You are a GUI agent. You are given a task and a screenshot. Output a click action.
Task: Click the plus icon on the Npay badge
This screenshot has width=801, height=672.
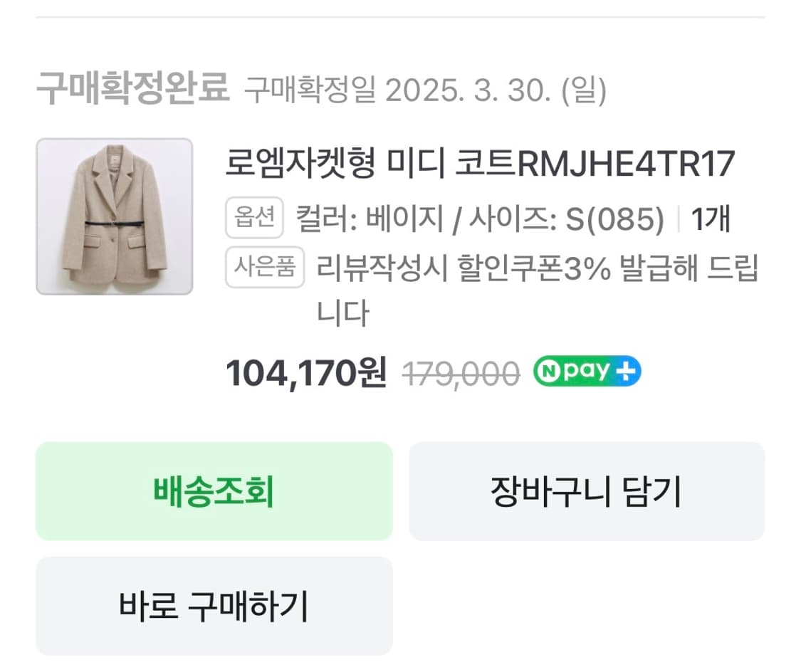pyautogui.click(x=626, y=370)
